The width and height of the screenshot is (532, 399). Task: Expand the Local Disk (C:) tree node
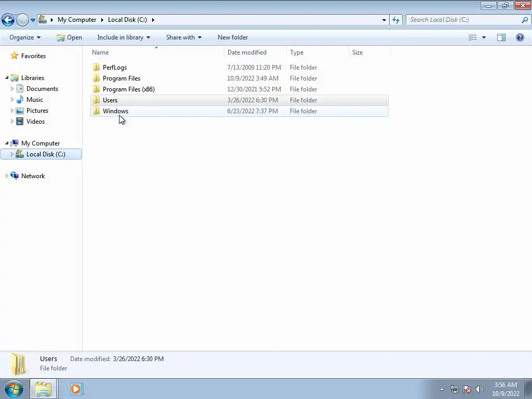coord(12,154)
